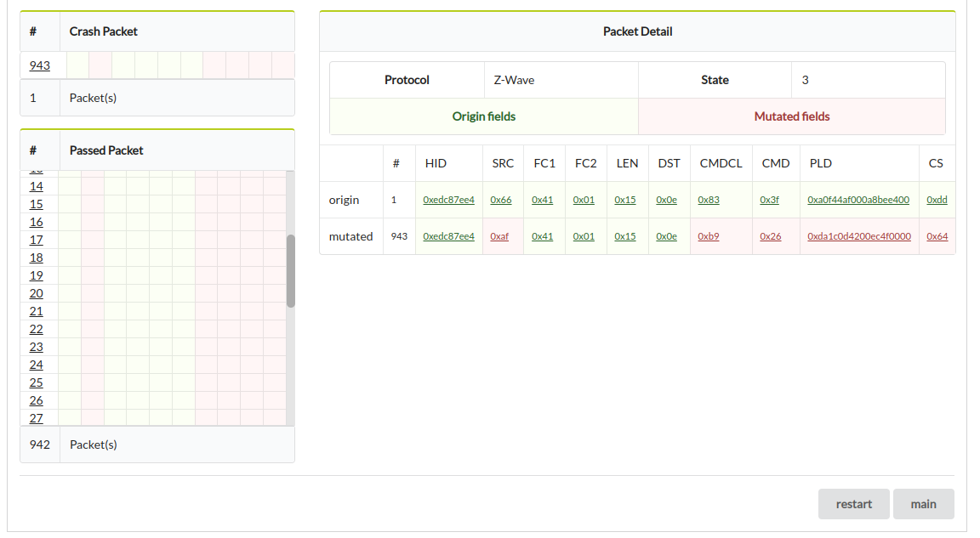The width and height of the screenshot is (980, 538).
Task: Open passed packet 20 in list
Action: pos(36,293)
